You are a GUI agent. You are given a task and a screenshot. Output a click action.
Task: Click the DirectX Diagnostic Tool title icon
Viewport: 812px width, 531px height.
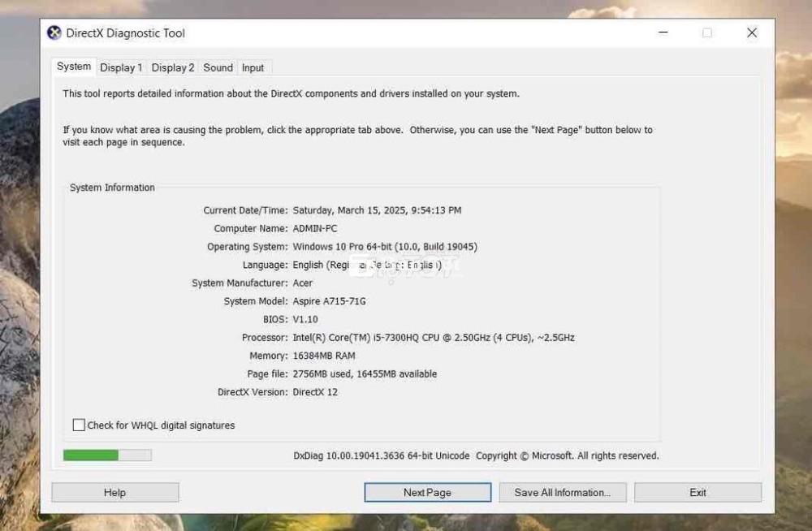[x=54, y=32]
